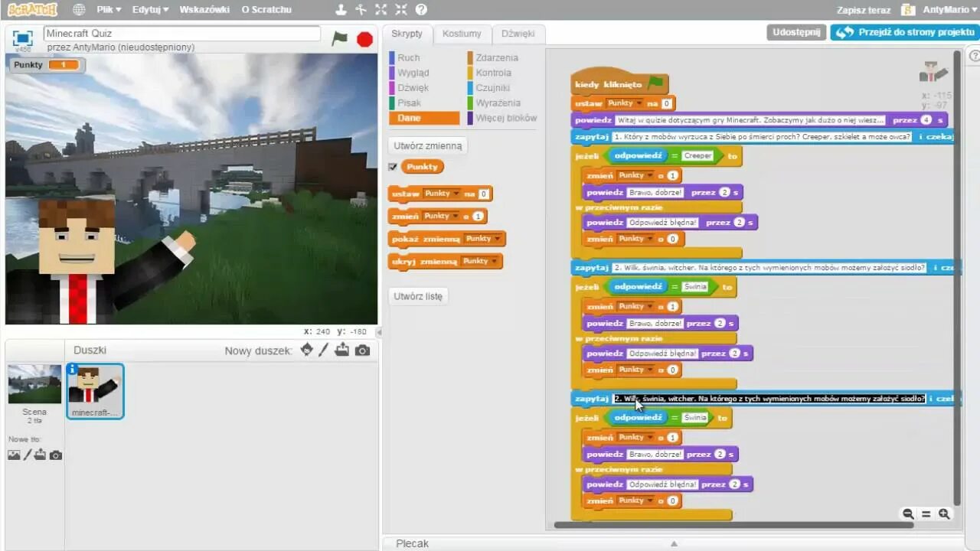Click the My Stuff folder icon
Viewport: 980px width, 551px height.
coord(908,10)
